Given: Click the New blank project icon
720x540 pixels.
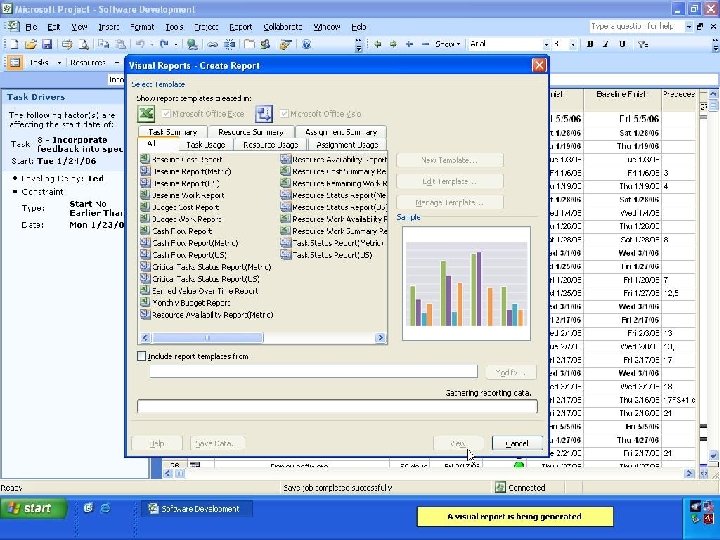Looking at the screenshot, I should pos(14,44).
